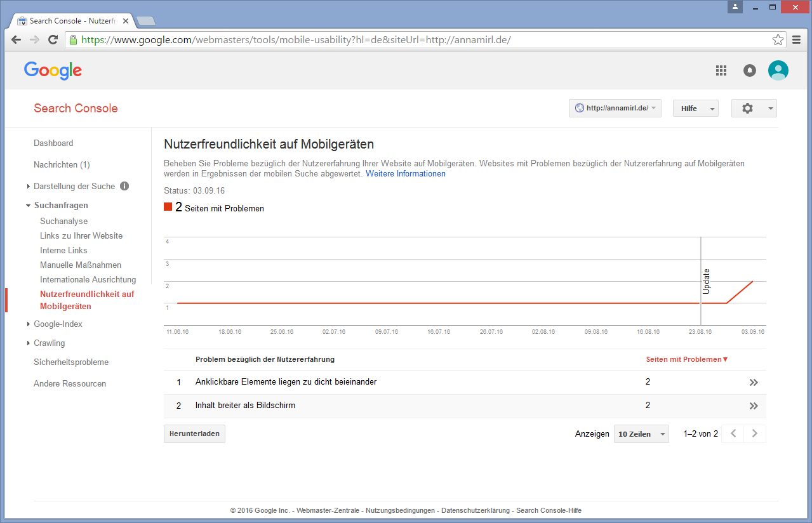Click the Status: 03.09.16 text
The image size is (812, 523).
coord(194,190)
